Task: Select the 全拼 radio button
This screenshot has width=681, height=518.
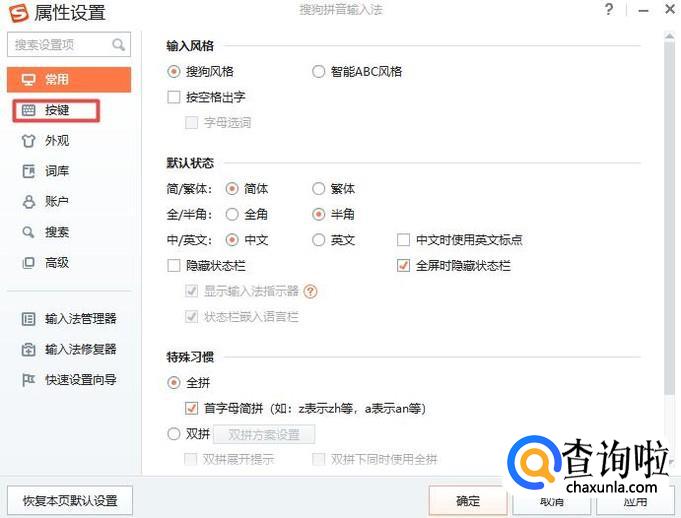Action: pyautogui.click(x=174, y=383)
